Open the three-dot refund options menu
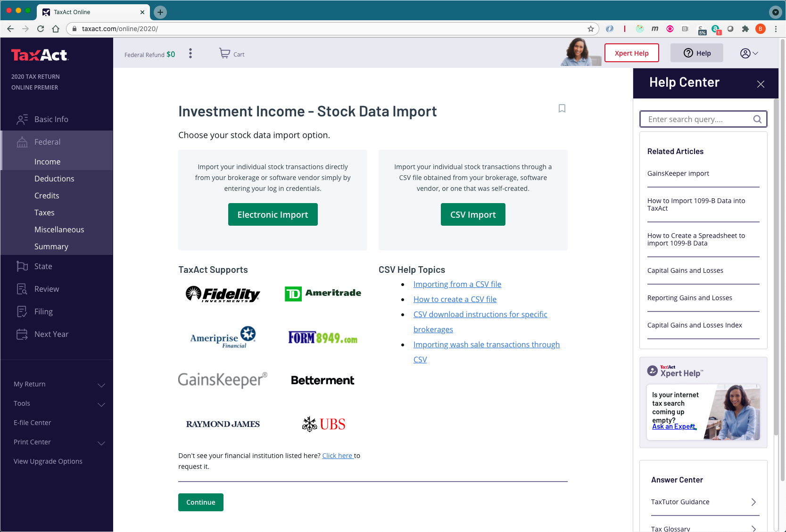The image size is (786, 532). point(190,53)
